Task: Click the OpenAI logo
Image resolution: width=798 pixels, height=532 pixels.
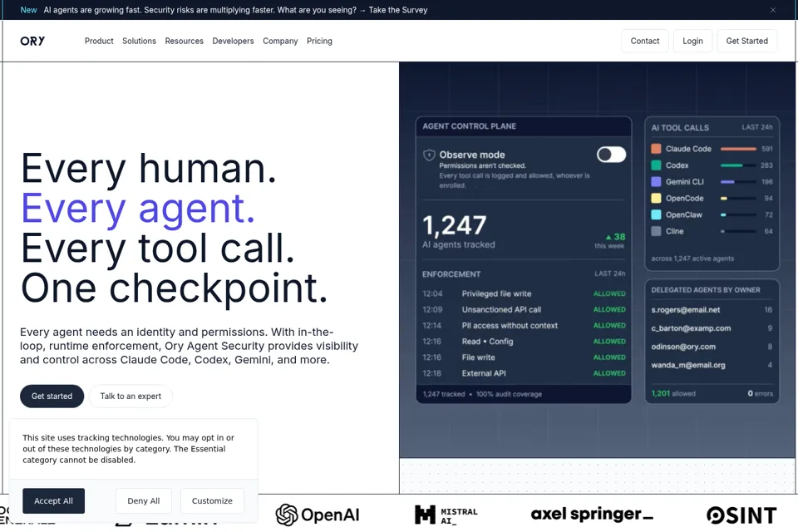Action: (x=318, y=515)
